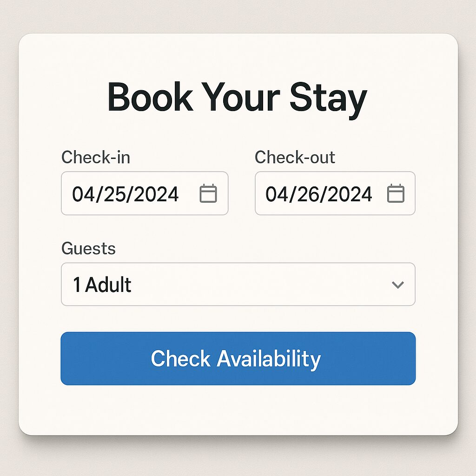
Task: Open the Check-in calendar picker icon
Action: coord(208,193)
